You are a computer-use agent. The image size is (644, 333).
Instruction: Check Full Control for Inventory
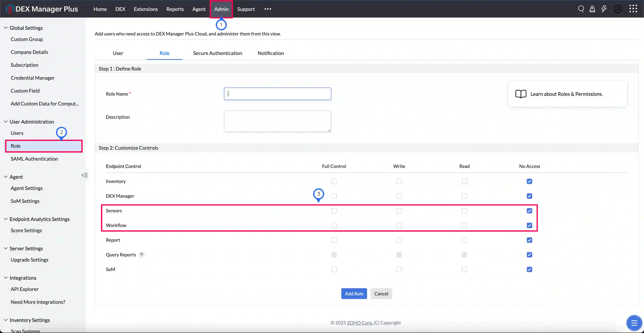[x=334, y=181]
